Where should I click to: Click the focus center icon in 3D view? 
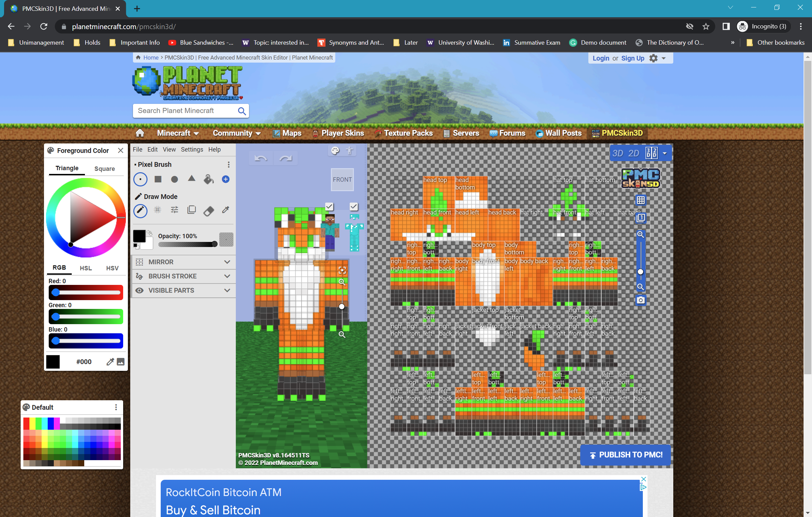click(342, 270)
